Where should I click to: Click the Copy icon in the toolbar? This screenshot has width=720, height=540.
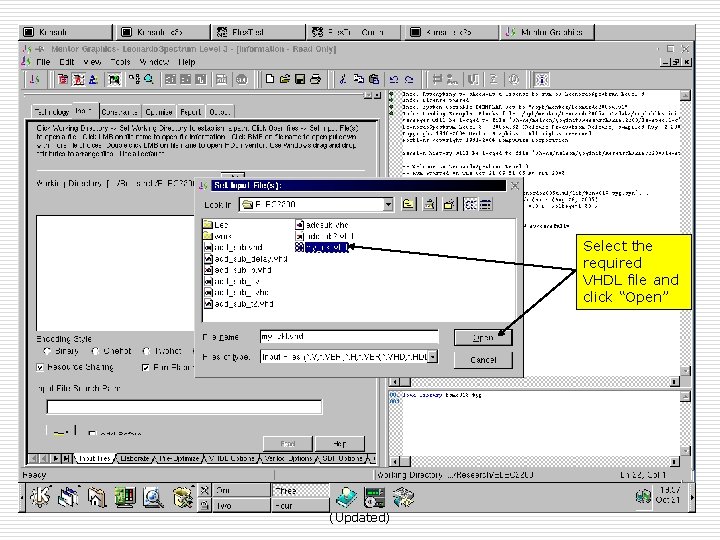click(358, 79)
